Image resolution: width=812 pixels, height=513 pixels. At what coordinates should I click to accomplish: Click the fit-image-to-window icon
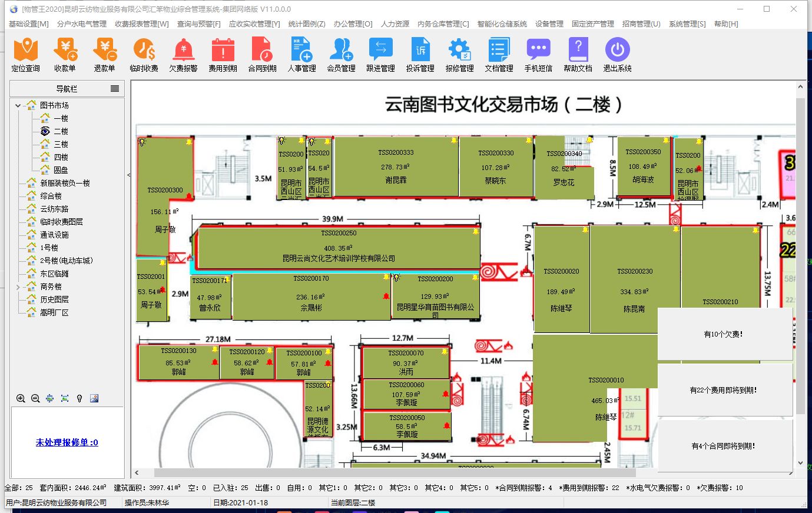50,398
